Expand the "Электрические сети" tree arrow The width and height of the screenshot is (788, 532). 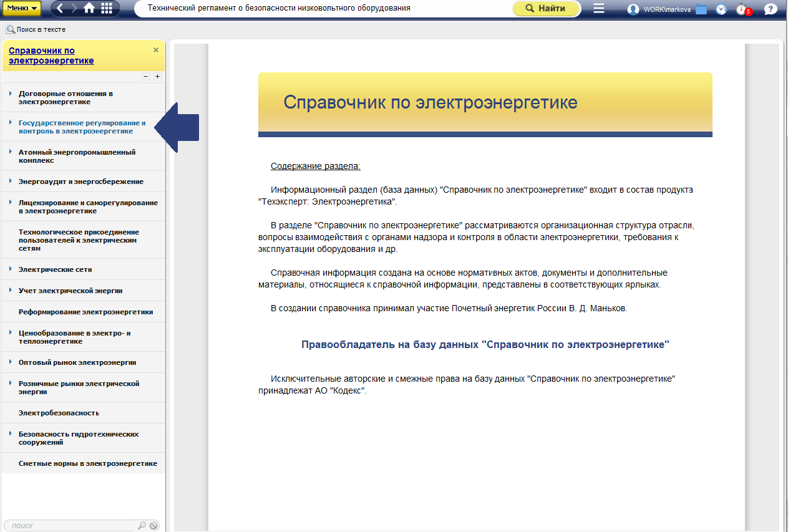pos(11,269)
